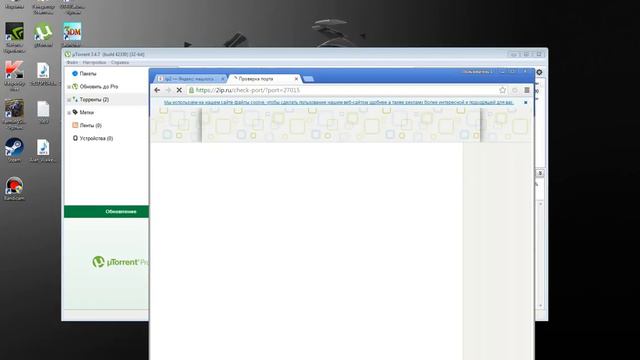Launch Steam from the desktop
The height and width of the screenshot is (360, 640).
point(14,149)
